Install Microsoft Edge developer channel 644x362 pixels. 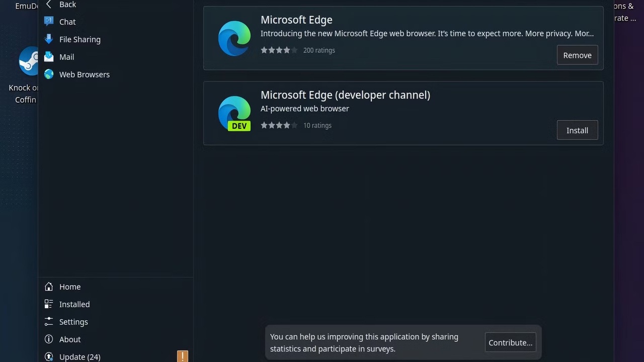577,130
